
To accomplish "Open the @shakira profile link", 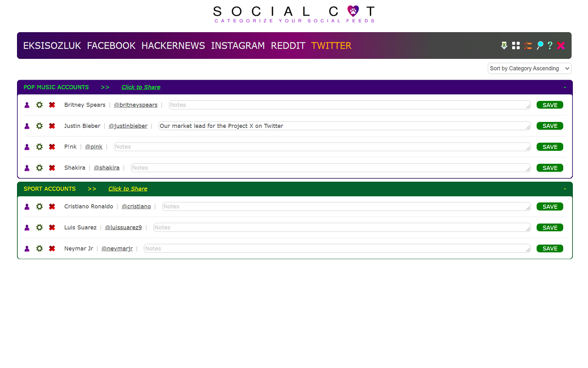I will click(x=107, y=168).
